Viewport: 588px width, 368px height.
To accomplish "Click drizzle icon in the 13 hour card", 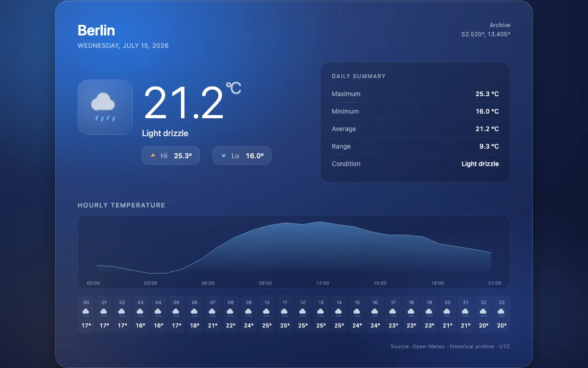I will point(321,313).
